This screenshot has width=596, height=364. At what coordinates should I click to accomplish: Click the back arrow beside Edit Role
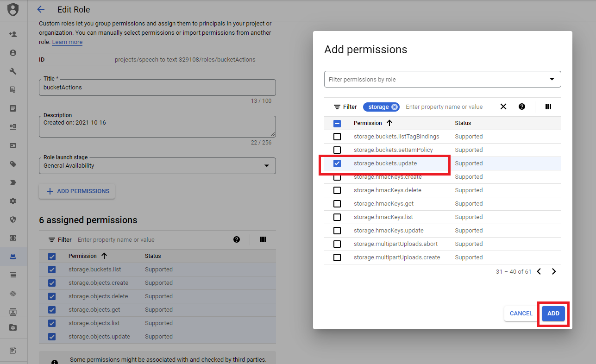41,10
